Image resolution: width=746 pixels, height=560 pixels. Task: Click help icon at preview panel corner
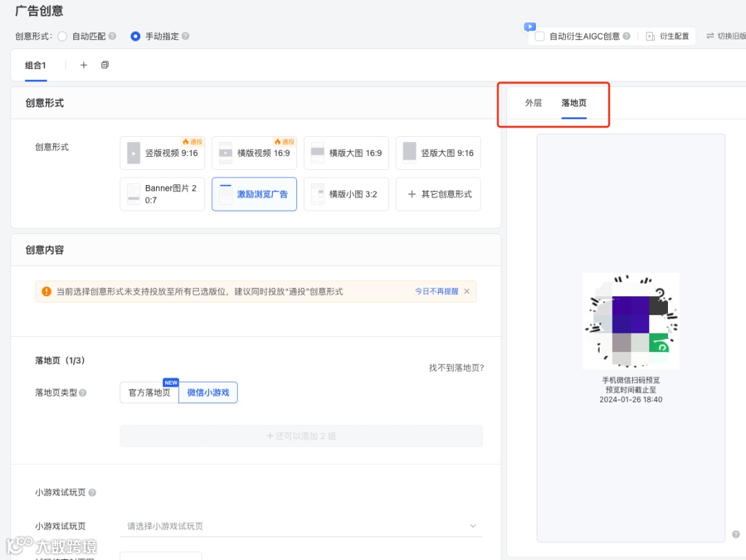tap(736, 534)
